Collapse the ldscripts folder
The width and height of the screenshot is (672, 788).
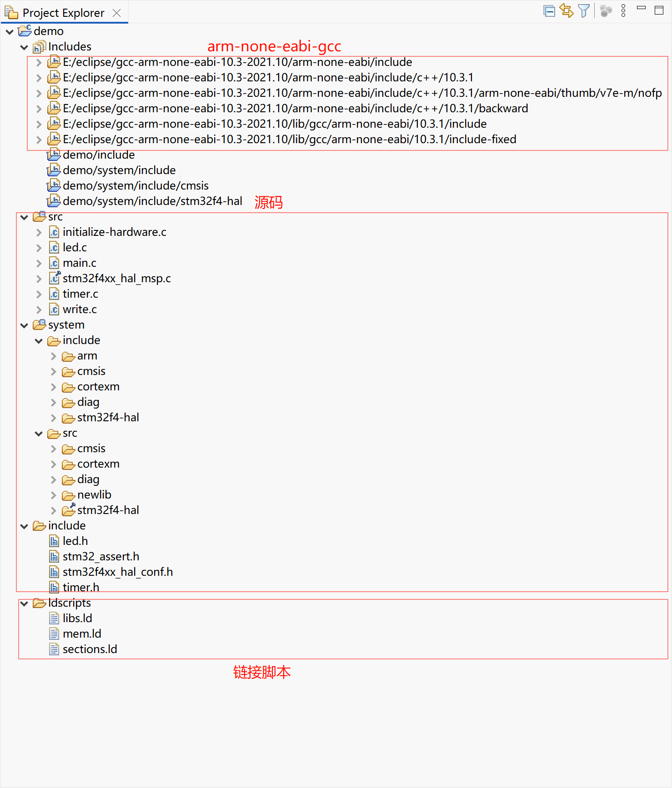25,603
